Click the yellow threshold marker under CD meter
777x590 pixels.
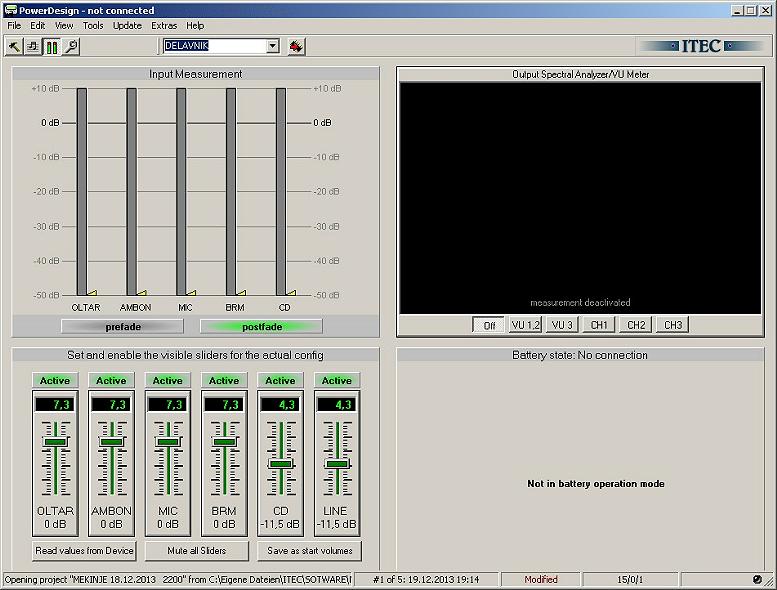(x=292, y=293)
